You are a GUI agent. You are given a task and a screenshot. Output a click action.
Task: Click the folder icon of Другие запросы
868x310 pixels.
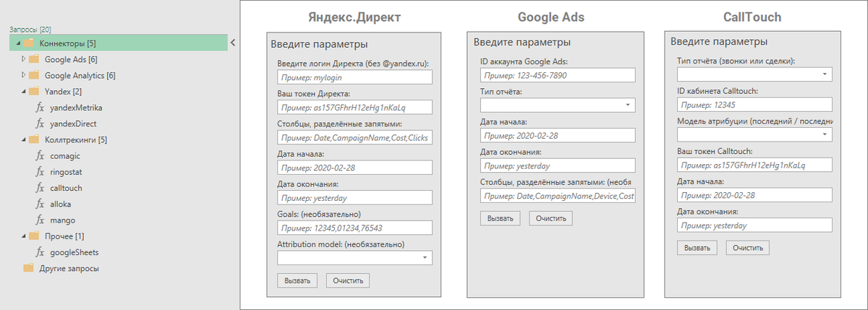point(28,268)
